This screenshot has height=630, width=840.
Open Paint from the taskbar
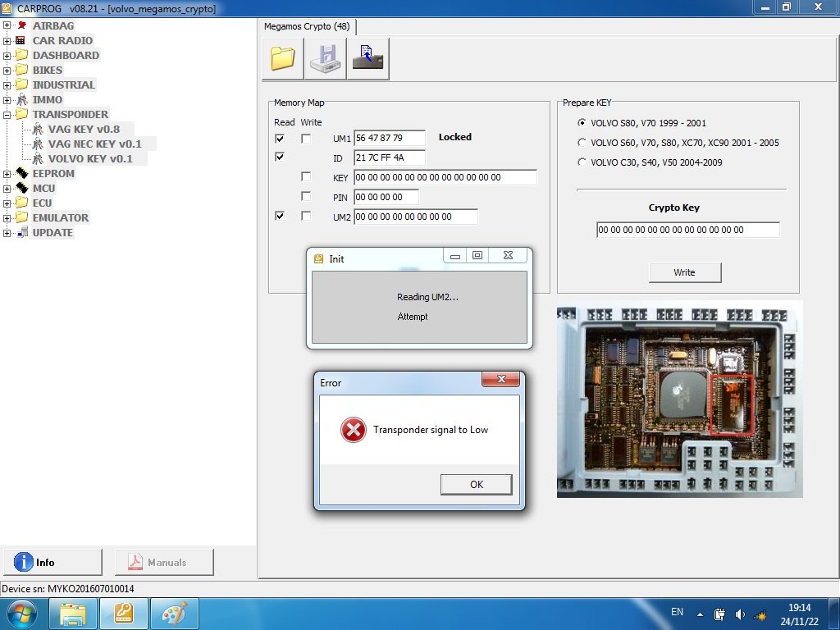[x=175, y=614]
